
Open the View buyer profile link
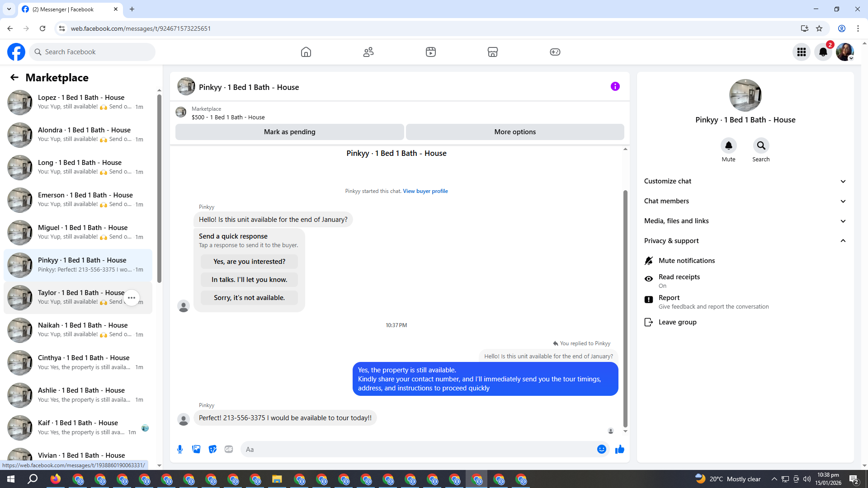click(x=425, y=191)
